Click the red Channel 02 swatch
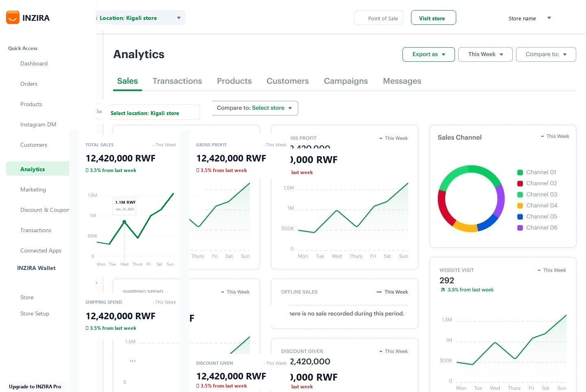The image size is (586, 392). coord(520,183)
